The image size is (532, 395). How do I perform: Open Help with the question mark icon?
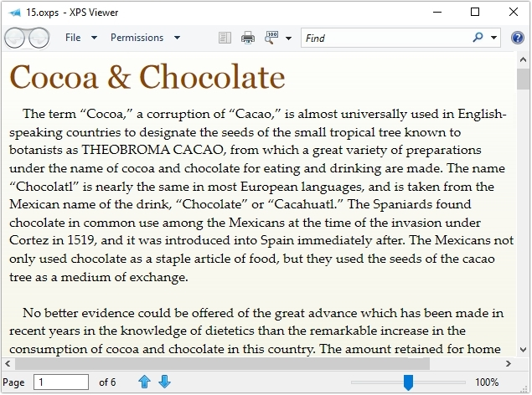pyautogui.click(x=518, y=38)
